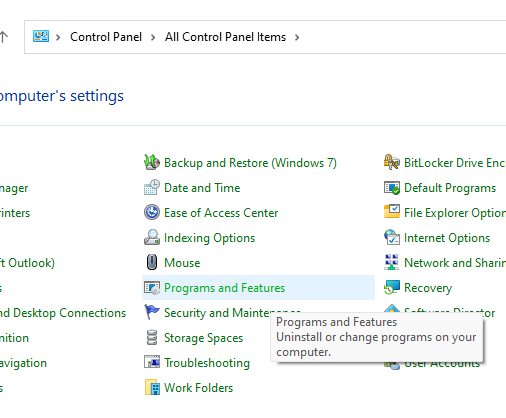This screenshot has width=506, height=418.
Task: Click the Mouse icon
Action: pos(152,262)
